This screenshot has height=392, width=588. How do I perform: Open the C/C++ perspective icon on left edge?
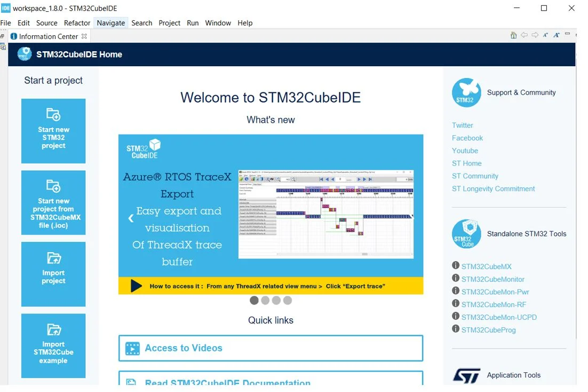(x=3, y=46)
